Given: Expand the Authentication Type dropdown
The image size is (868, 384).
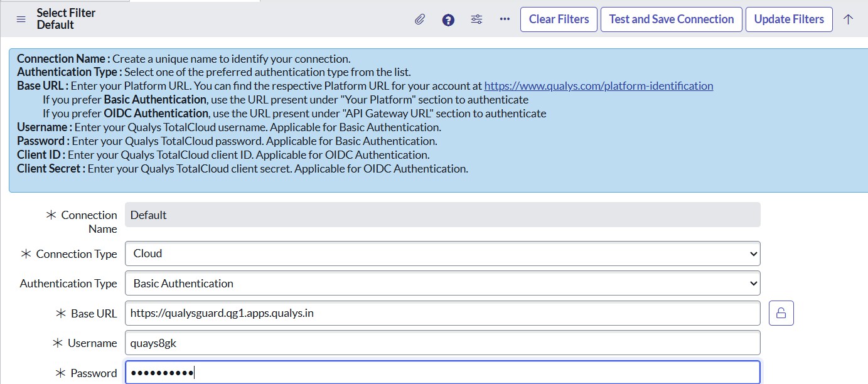Looking at the screenshot, I should 442,283.
